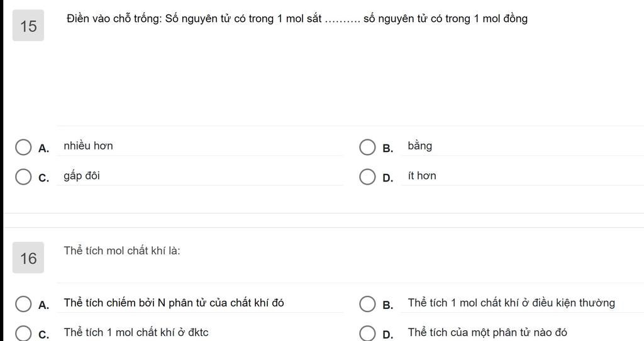Click the question number 15 badge
This screenshot has width=644, height=341.
pyautogui.click(x=28, y=26)
